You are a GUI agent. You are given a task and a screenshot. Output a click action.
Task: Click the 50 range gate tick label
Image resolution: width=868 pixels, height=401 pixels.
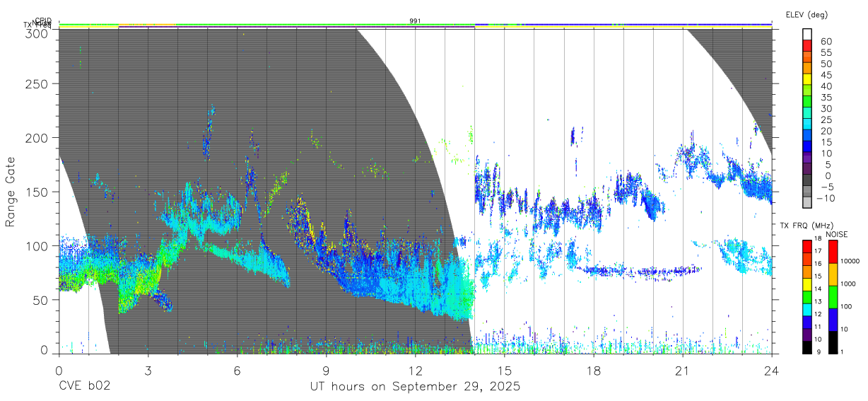[40, 300]
